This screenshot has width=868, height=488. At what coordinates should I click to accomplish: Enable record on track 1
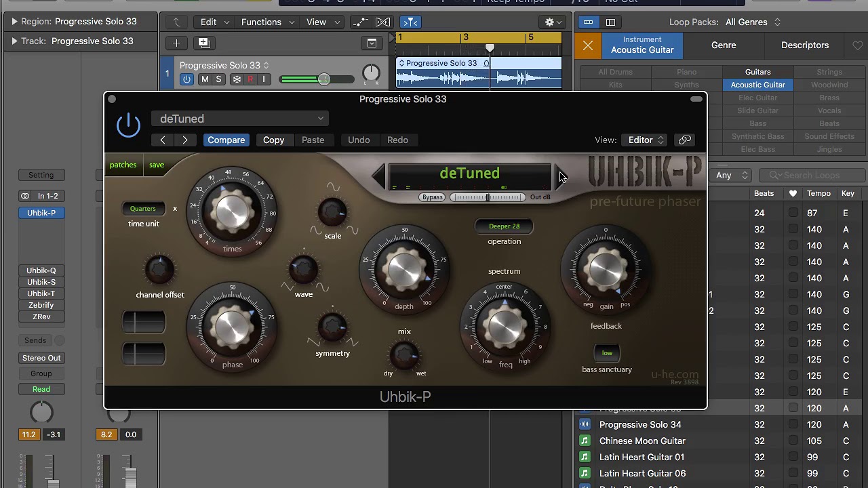pyautogui.click(x=250, y=79)
